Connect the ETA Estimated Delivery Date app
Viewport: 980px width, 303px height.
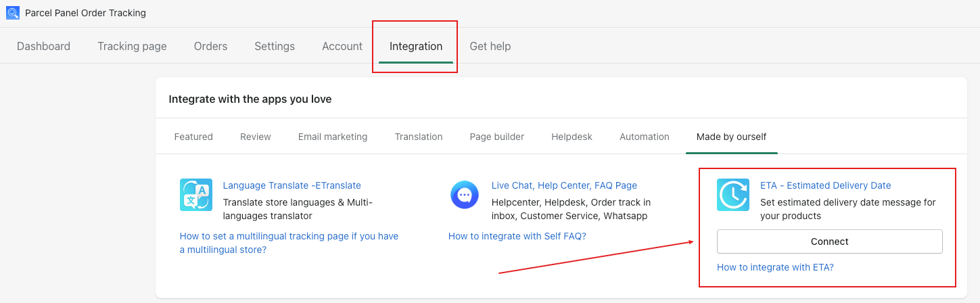[x=830, y=241]
